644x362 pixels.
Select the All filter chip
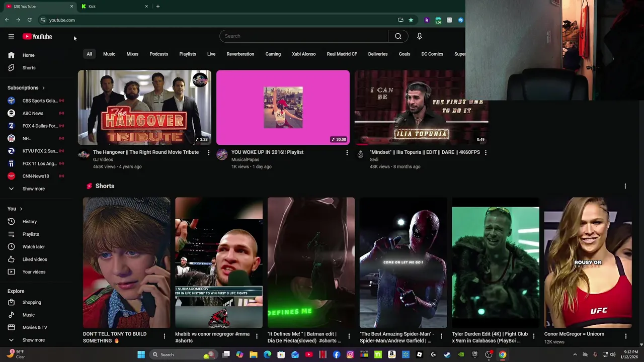coord(89,54)
